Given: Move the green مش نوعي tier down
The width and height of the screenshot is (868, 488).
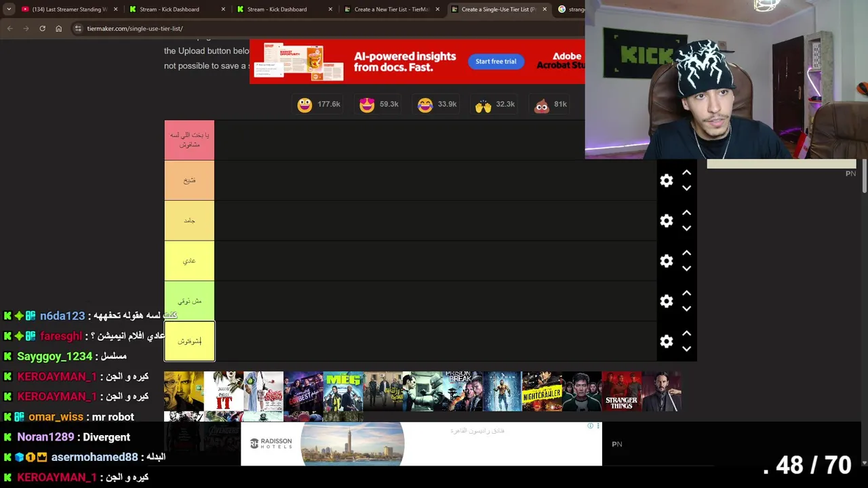Looking at the screenshot, I should coord(686,308).
